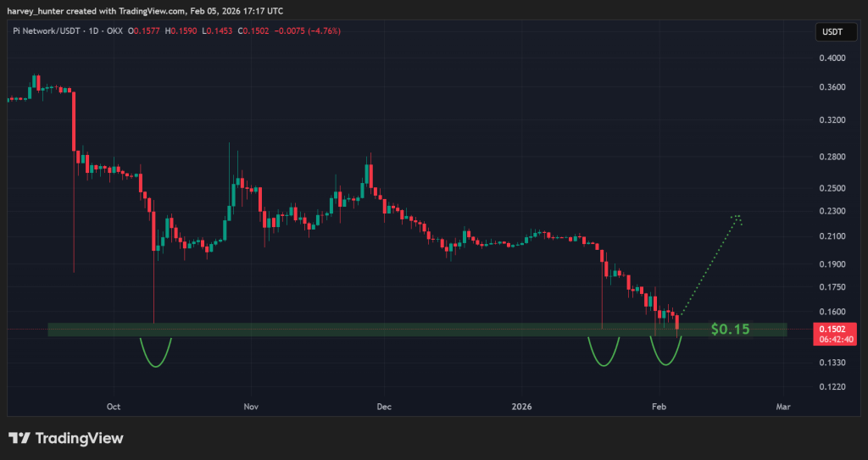Click the $0.15 text annotation
The image size is (868, 460).
point(730,329)
